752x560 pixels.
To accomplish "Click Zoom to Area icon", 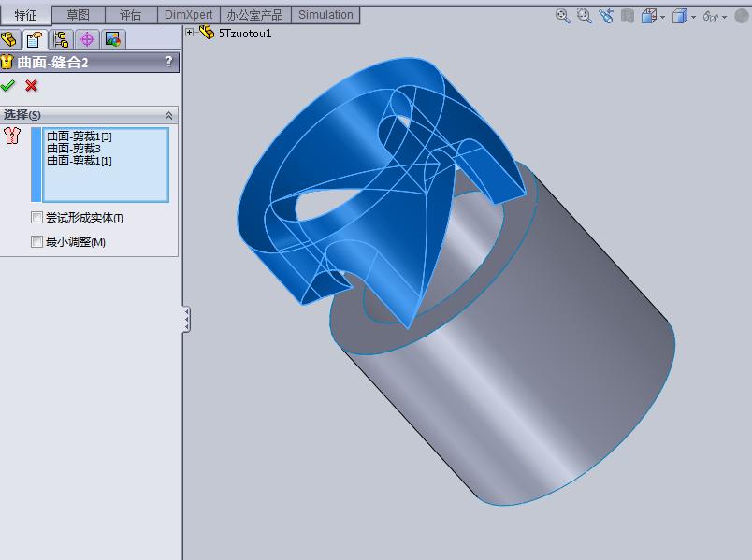I will 585,16.
